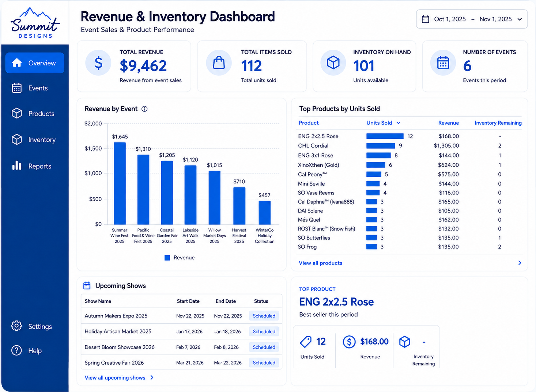Click the tag icon above Units Sold
Screen dimensions: 536x392
click(x=306, y=342)
